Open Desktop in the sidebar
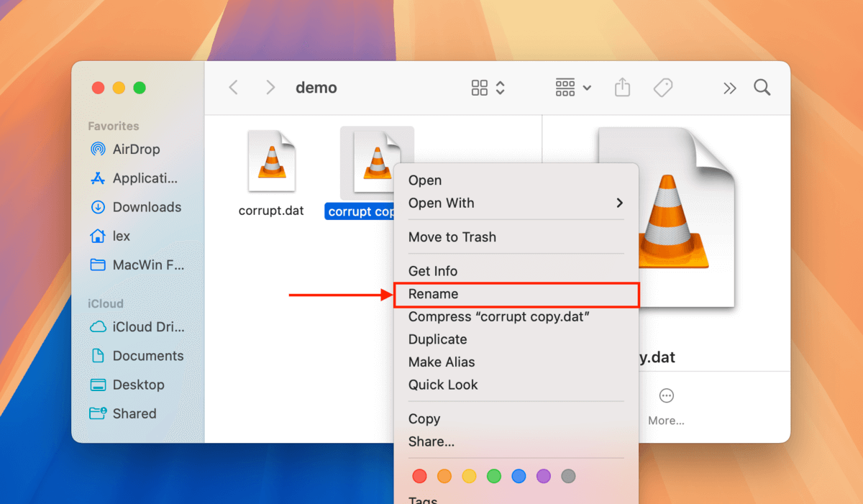863x504 pixels. [127, 385]
